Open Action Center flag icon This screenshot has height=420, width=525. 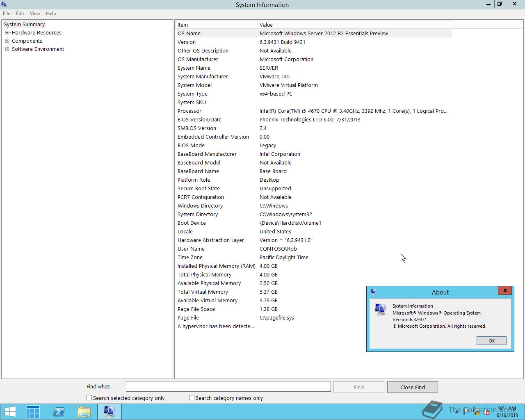[466, 412]
